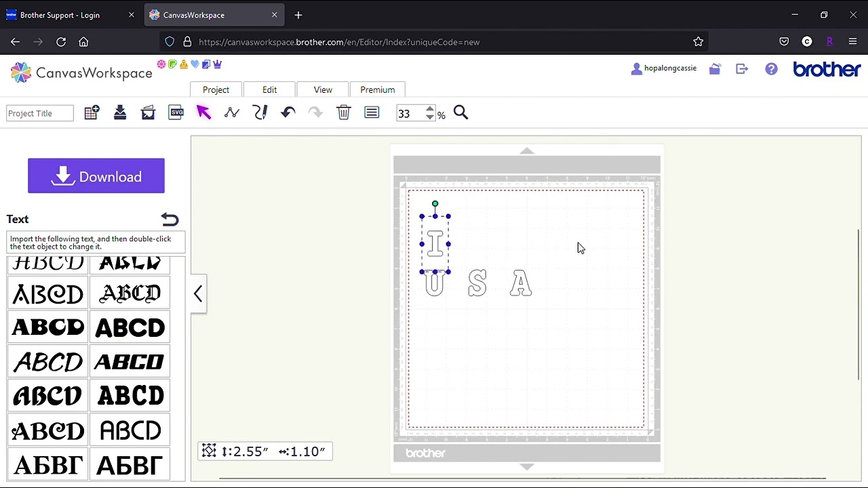Image resolution: width=868 pixels, height=488 pixels.
Task: Reload the page in the browser
Action: coord(61,42)
